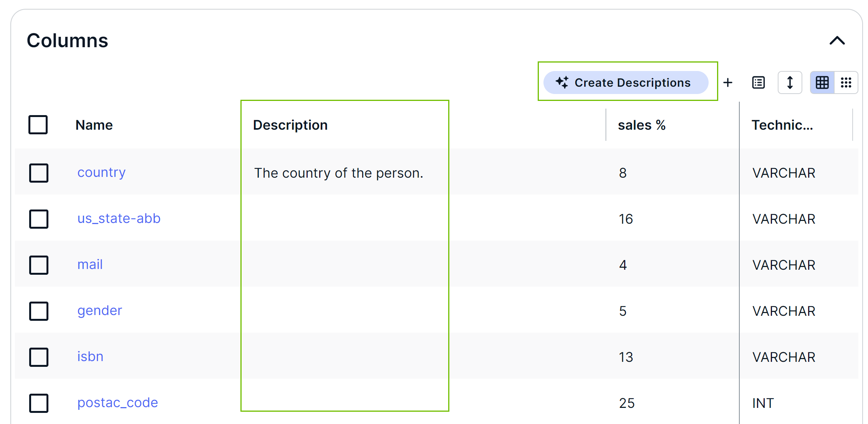Click the plus icon to add column
The image size is (868, 424).
[x=727, y=82]
